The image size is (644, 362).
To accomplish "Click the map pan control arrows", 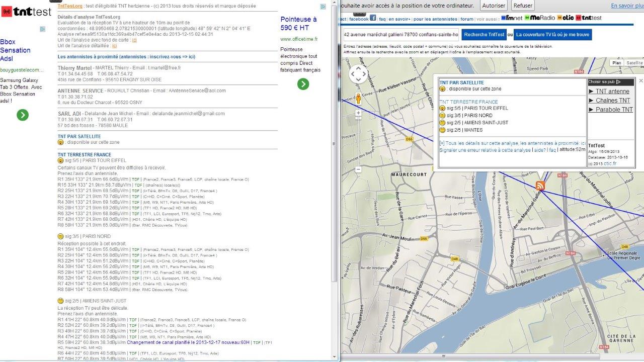I will pyautogui.click(x=358, y=74).
